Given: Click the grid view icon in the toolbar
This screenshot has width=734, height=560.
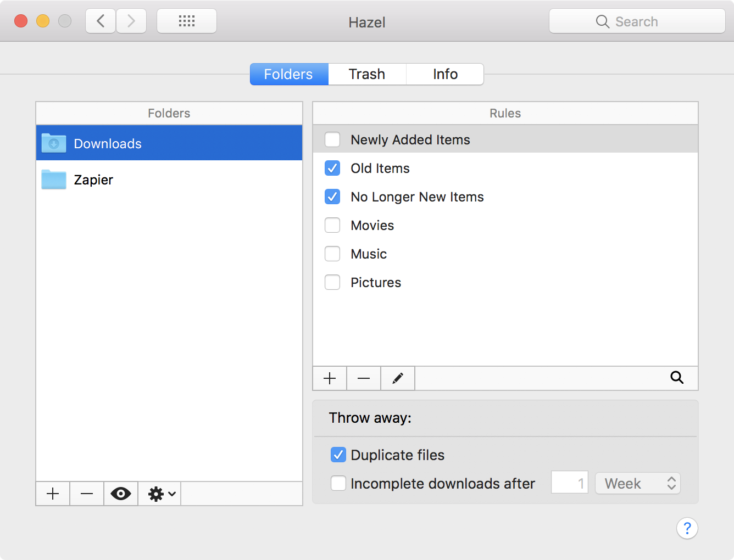Looking at the screenshot, I should [x=186, y=20].
